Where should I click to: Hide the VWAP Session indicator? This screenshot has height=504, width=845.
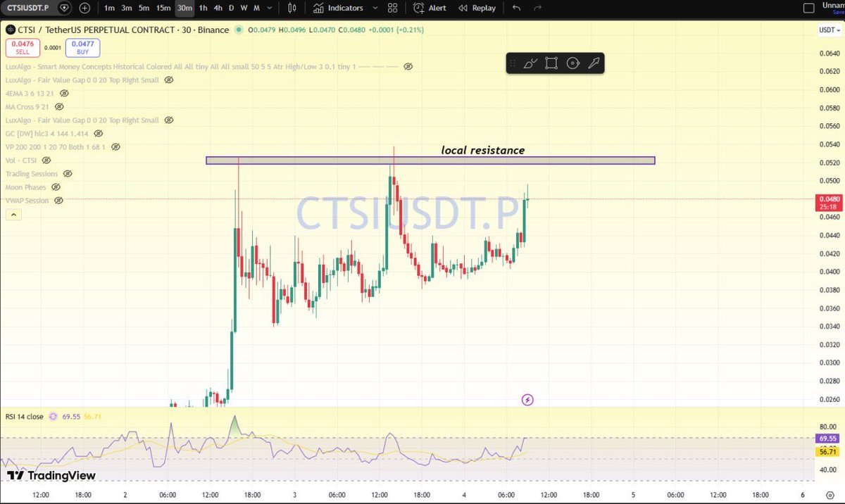click(58, 200)
